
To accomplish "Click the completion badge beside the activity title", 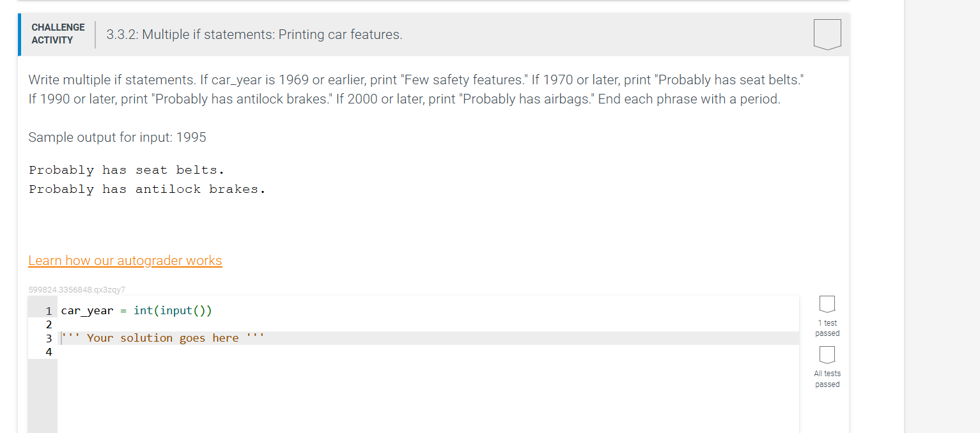I will [x=827, y=34].
